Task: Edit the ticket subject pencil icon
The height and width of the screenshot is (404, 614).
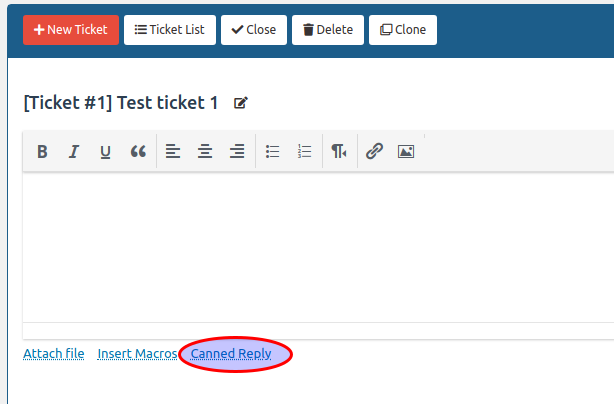Action: (x=240, y=103)
